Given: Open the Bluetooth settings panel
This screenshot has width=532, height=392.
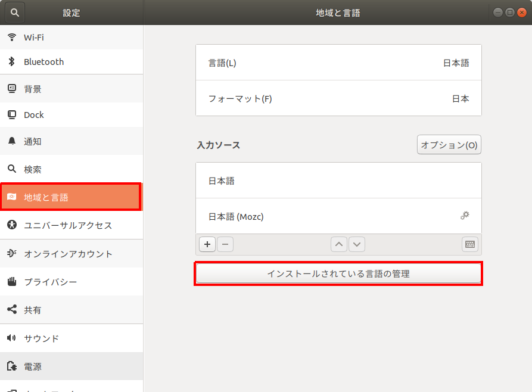Looking at the screenshot, I should pos(71,62).
